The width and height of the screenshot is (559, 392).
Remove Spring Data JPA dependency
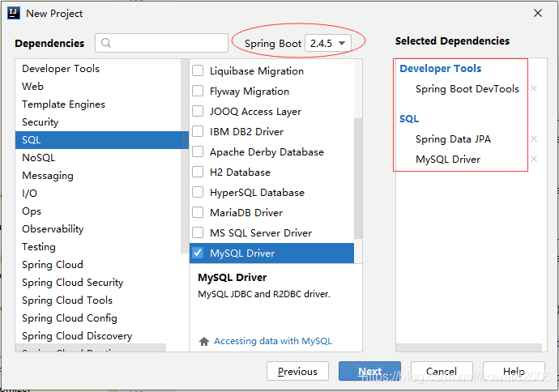pos(534,138)
